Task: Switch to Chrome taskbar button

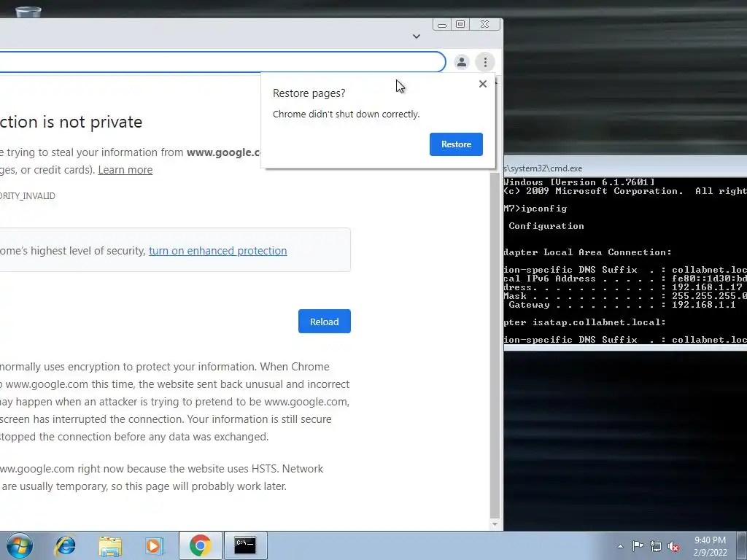Action: [x=200, y=545]
